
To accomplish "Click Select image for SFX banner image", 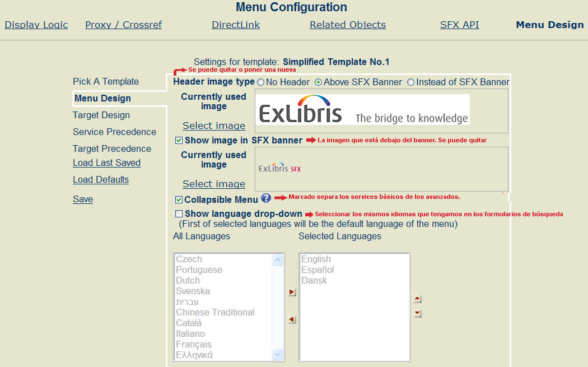I will point(214,184).
